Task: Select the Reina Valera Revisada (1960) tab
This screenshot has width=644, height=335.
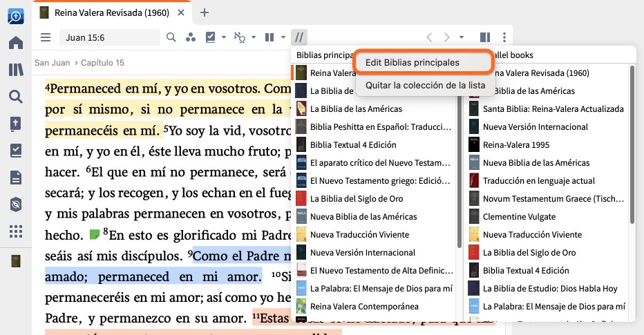Action: pos(112,12)
